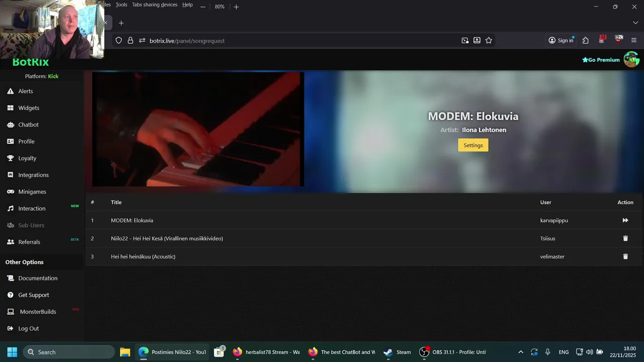The height and width of the screenshot is (362, 644).
Task: Zoom in with the plus button
Action: [236, 7]
